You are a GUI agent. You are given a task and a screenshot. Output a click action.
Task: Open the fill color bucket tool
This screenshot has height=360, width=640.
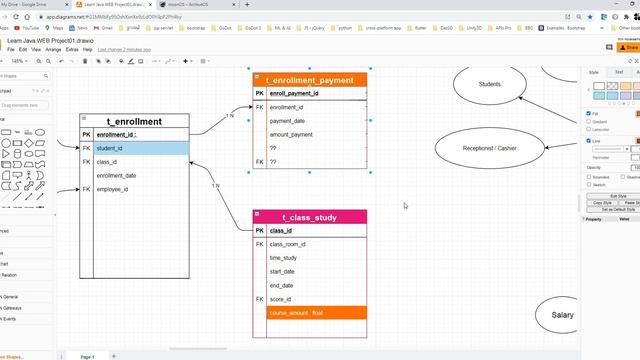121,61
